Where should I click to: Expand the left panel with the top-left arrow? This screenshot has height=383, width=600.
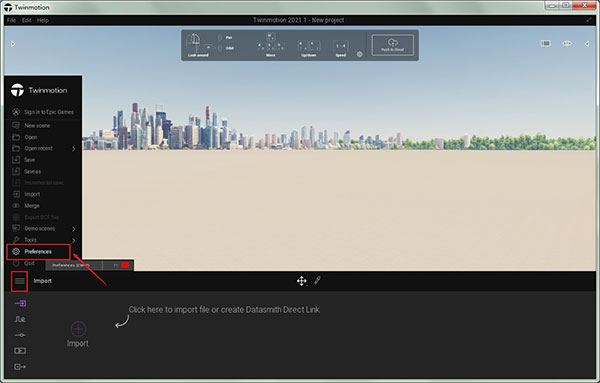click(13, 44)
